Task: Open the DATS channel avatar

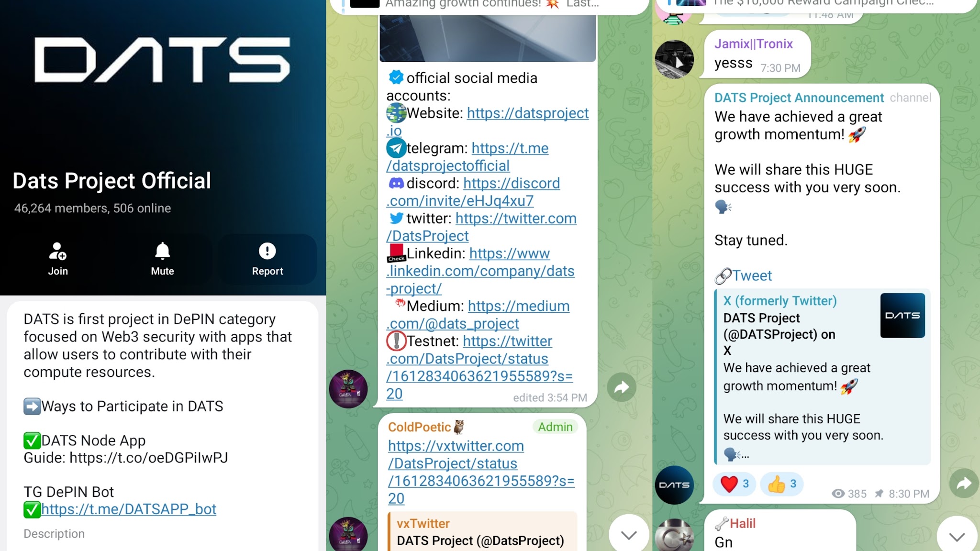Action: click(x=674, y=485)
